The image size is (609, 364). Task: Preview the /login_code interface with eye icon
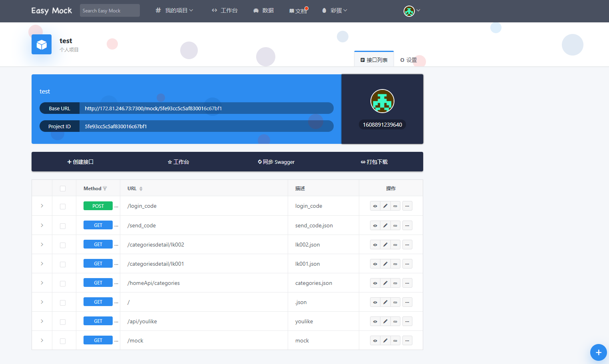[x=375, y=206]
